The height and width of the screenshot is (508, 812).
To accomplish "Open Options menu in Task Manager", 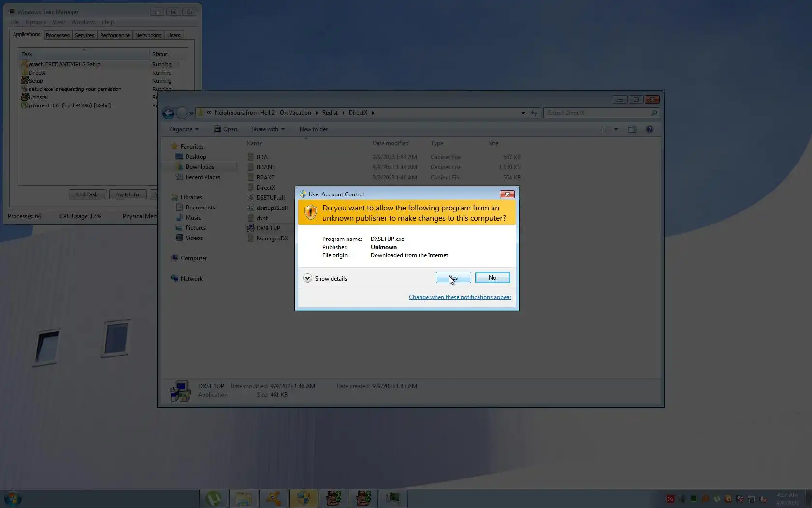I will 36,22.
